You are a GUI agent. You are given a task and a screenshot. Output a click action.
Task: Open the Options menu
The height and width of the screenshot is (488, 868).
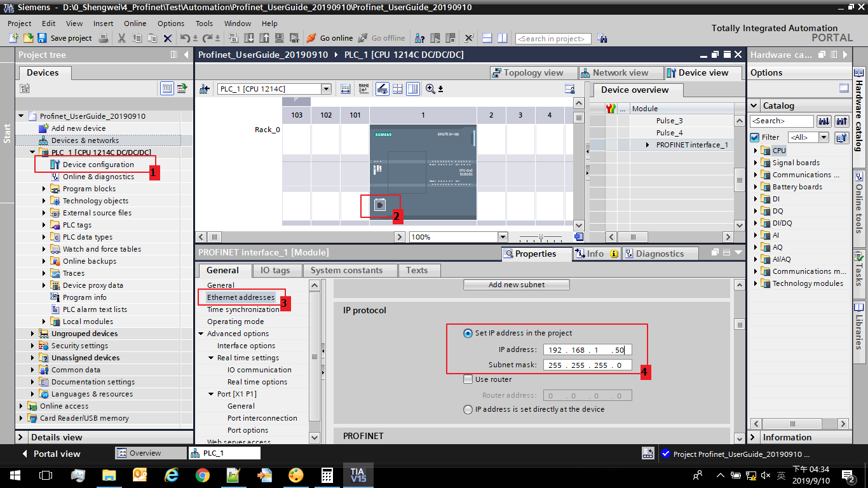(x=171, y=24)
